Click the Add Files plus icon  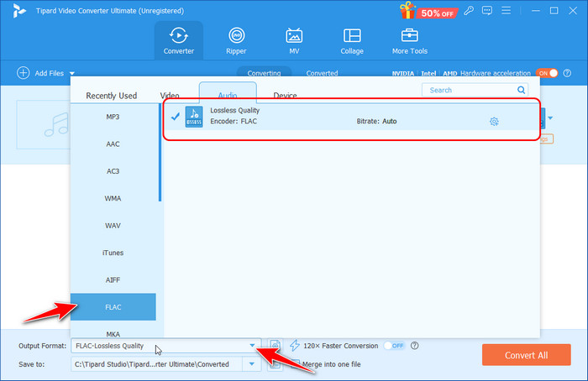[24, 73]
